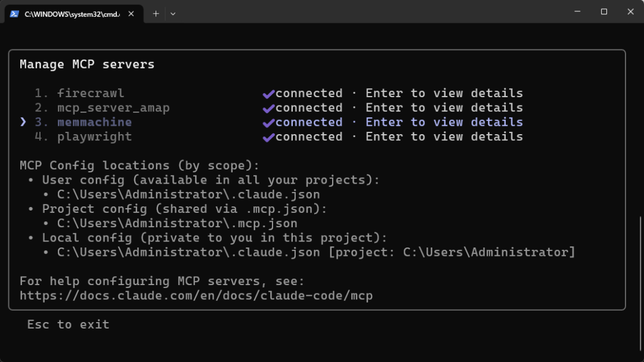644x362 pixels.
Task: Click the checkmark on playwright row
Action: [268, 137]
